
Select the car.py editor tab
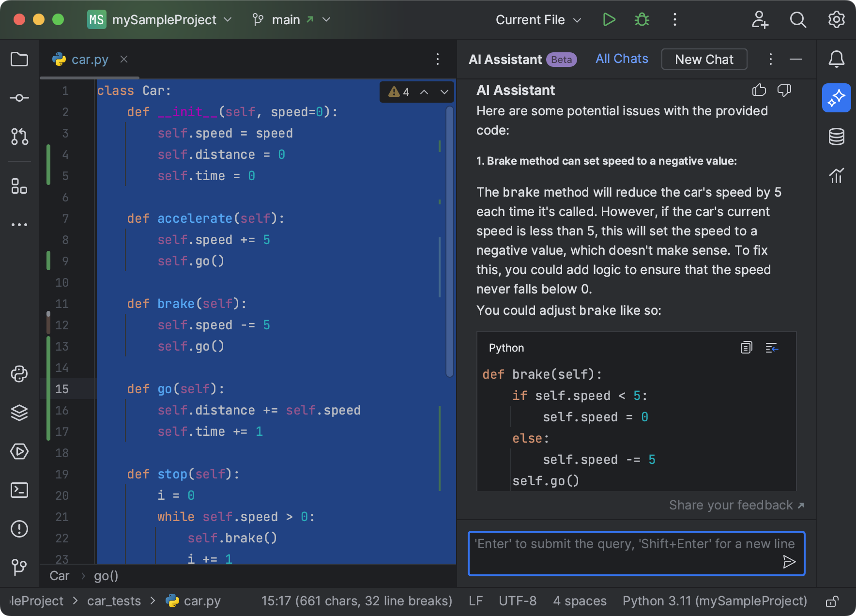coord(90,59)
